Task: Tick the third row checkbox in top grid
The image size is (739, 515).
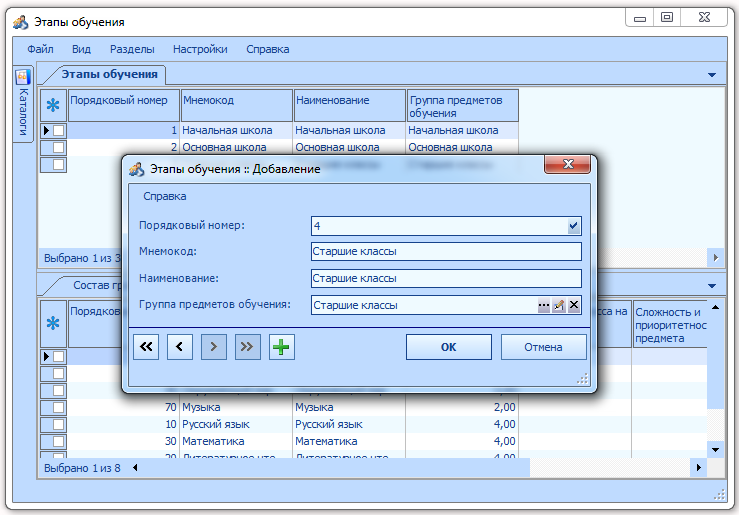Action: coord(58,164)
